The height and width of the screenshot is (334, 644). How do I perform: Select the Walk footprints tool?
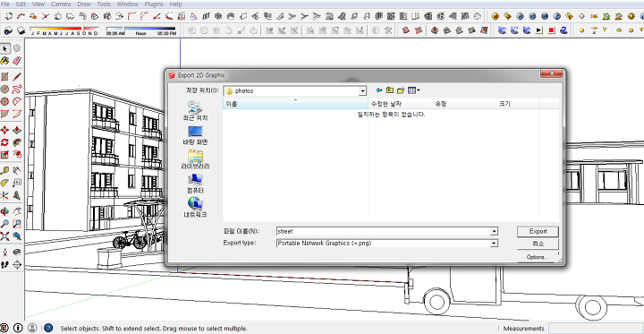5,264
